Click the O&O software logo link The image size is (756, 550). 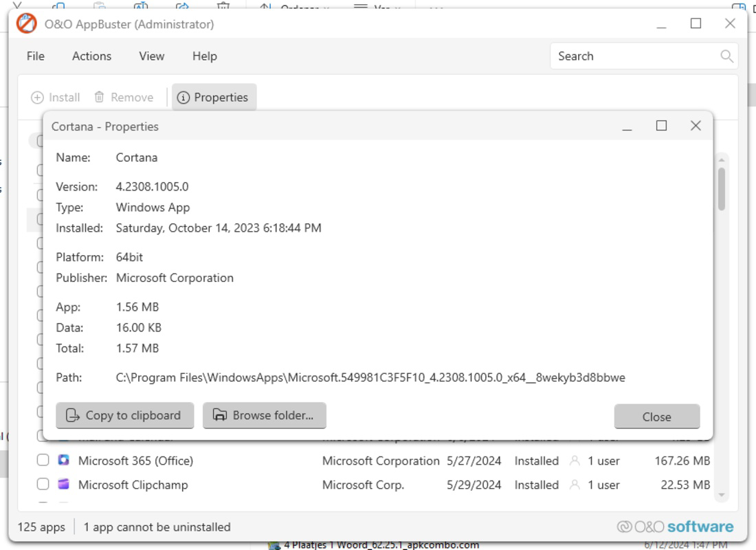point(675,527)
